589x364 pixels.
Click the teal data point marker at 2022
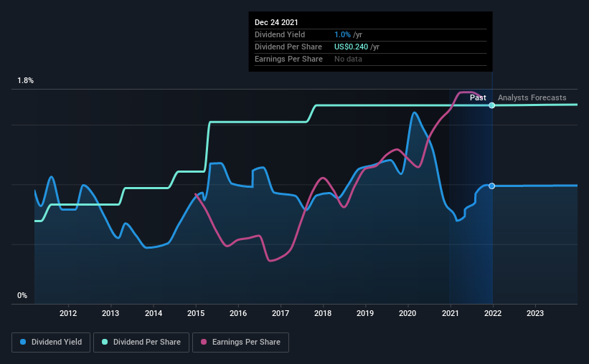coord(491,105)
